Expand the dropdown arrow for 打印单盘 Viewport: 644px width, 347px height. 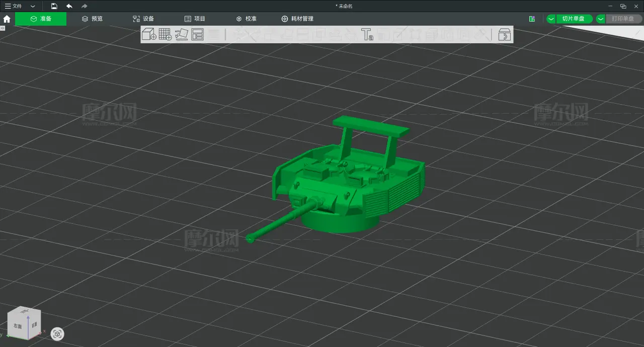coord(601,19)
